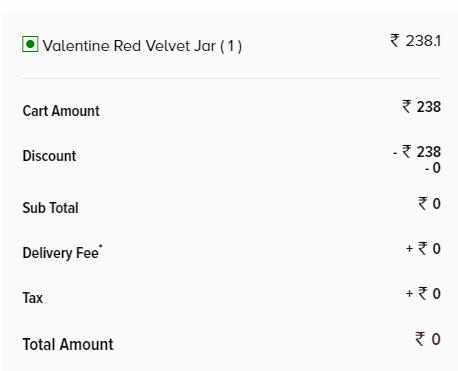458x371 pixels.
Task: Click the Sub Total value ₹ 0
Action: click(x=429, y=203)
